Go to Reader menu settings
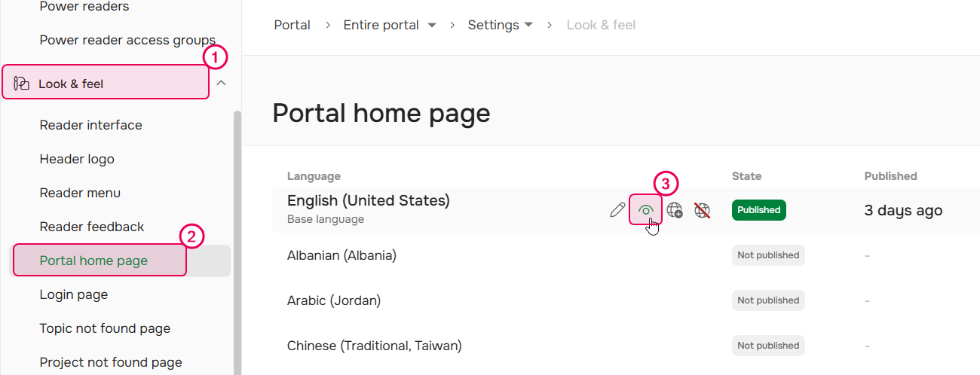Screen dimensions: 980x375 coord(80,193)
